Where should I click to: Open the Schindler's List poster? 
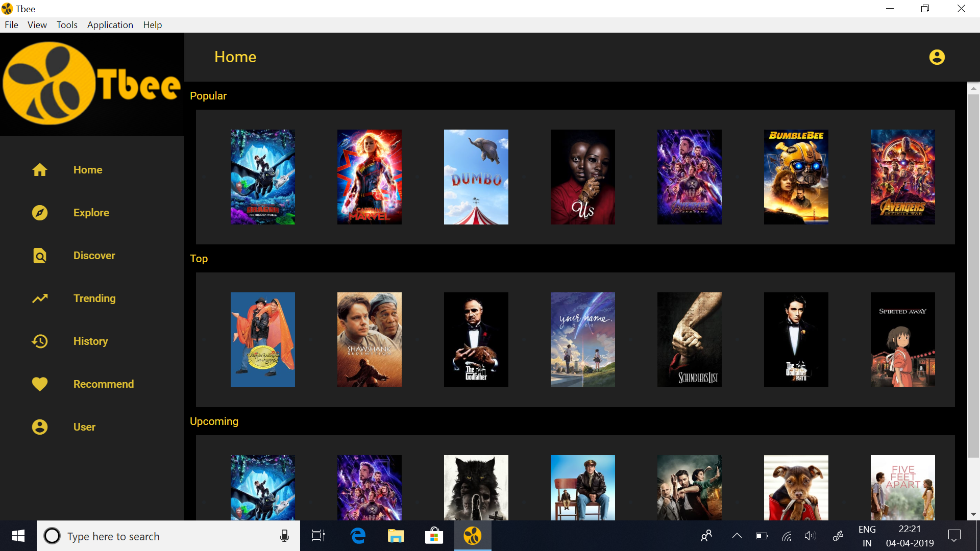[690, 340]
